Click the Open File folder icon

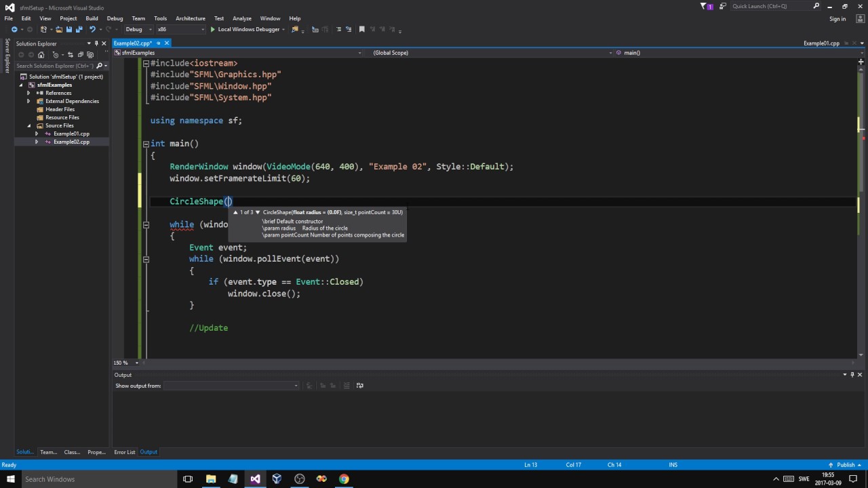(x=59, y=29)
